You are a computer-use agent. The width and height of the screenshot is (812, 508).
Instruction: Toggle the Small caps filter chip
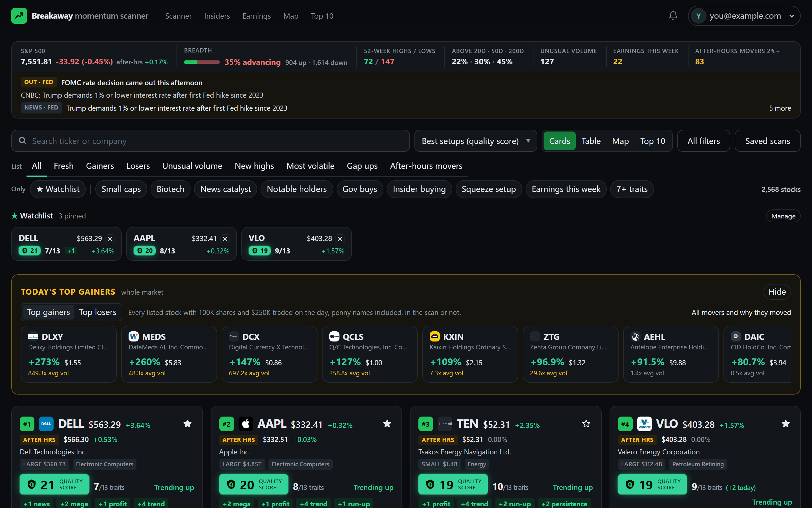121,189
